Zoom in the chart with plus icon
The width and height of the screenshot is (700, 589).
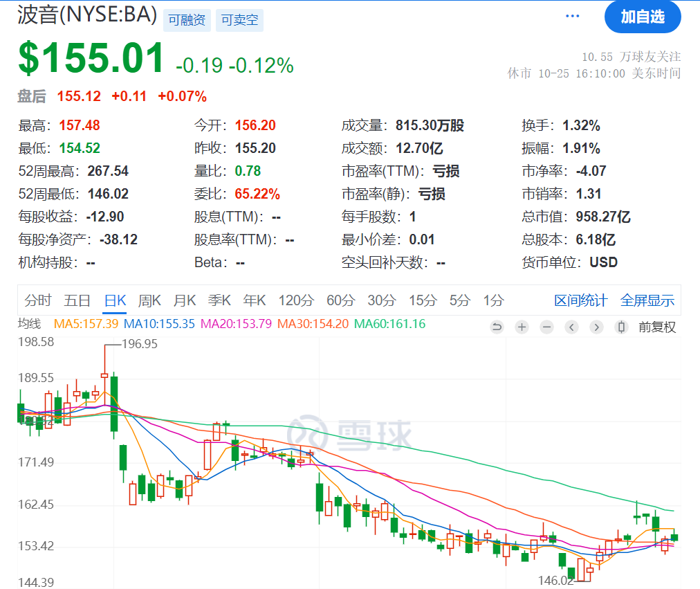coord(522,327)
